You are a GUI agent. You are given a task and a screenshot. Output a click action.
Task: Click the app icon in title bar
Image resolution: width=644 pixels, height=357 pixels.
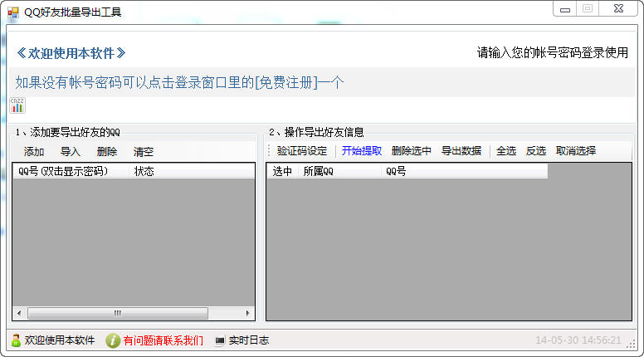click(13, 12)
